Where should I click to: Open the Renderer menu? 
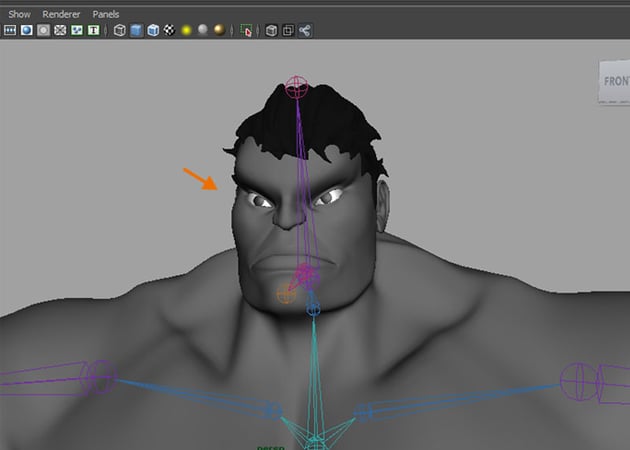click(61, 14)
